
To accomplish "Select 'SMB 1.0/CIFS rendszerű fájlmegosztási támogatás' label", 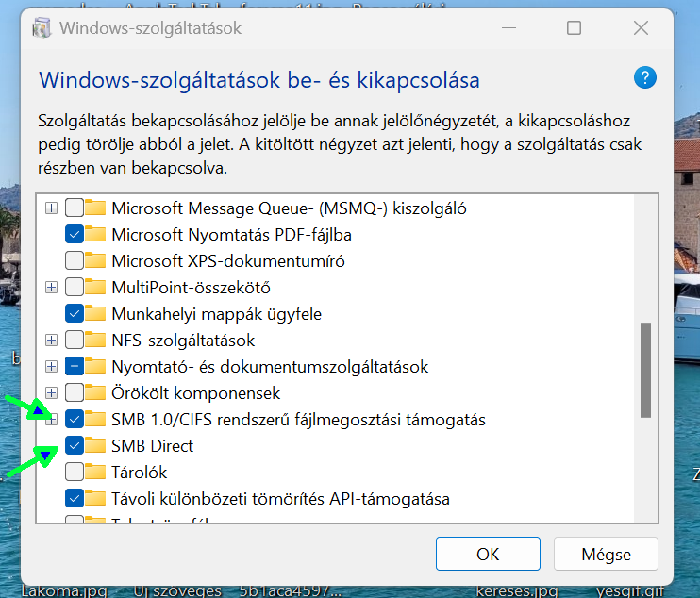I will [x=299, y=420].
